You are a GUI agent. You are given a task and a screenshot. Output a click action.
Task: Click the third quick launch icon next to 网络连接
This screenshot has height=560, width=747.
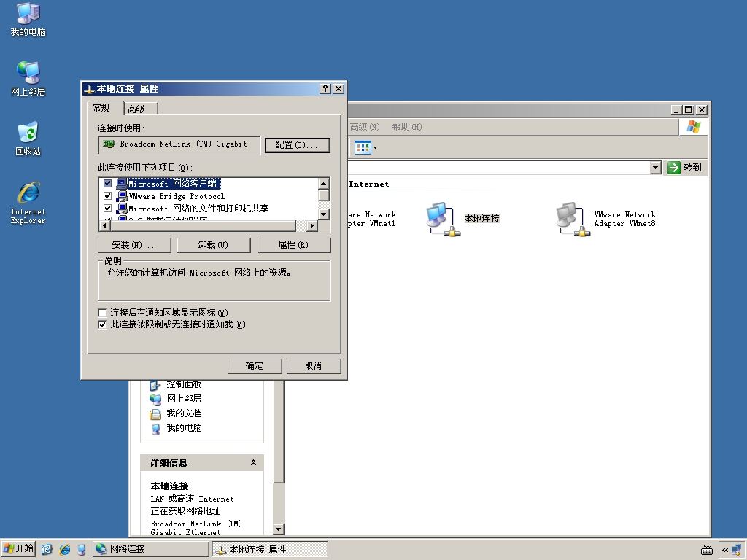point(82,549)
